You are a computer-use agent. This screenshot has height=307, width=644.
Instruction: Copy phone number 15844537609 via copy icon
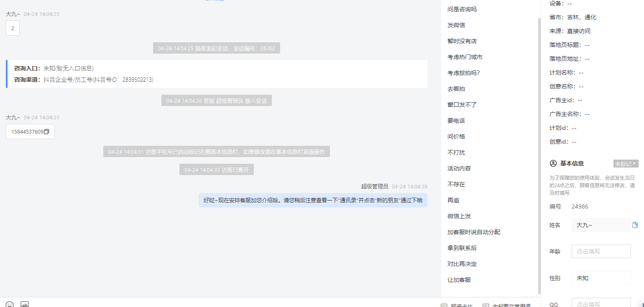46,132
